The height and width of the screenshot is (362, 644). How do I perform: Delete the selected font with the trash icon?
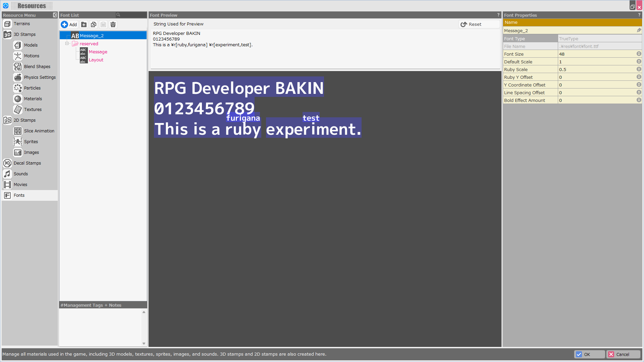[x=113, y=24]
